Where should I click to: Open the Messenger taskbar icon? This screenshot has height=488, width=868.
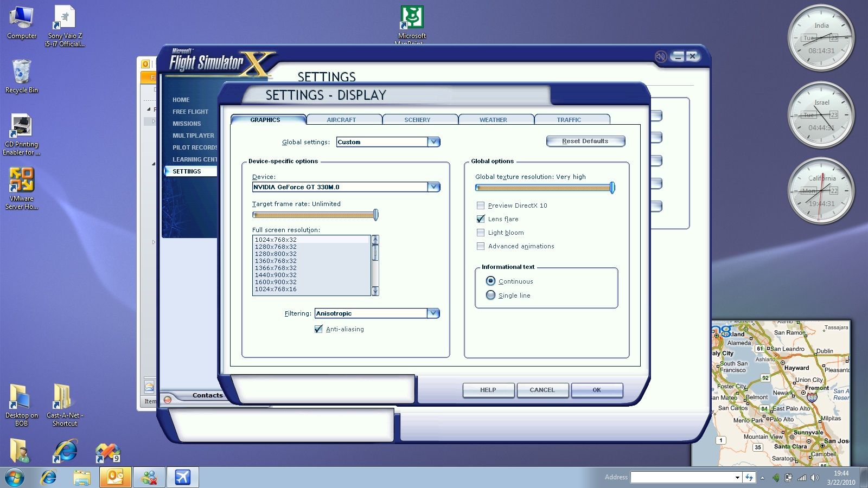pyautogui.click(x=149, y=477)
